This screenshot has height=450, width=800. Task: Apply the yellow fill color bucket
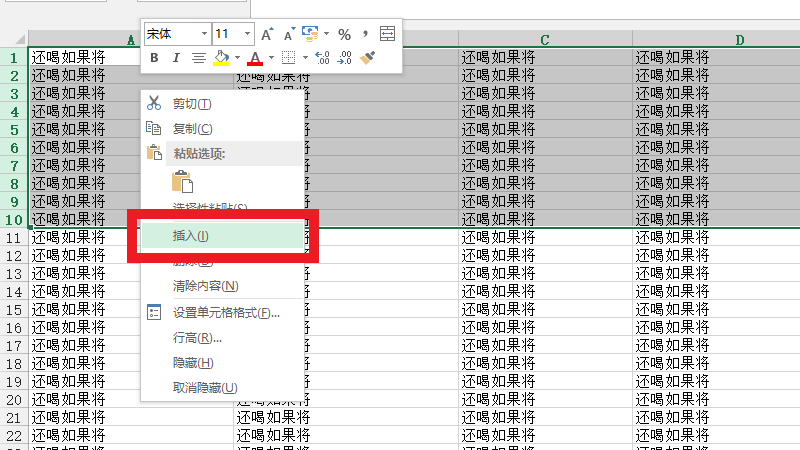coord(222,58)
